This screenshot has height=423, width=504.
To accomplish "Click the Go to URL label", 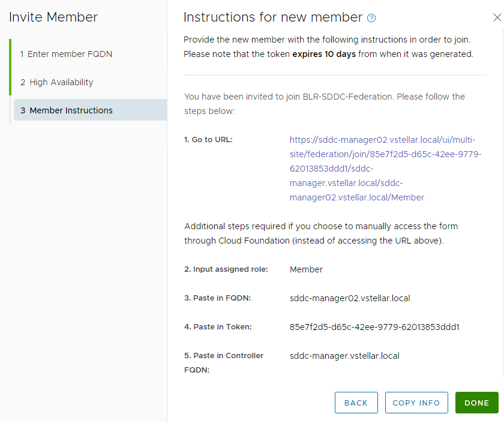I will 208,140.
